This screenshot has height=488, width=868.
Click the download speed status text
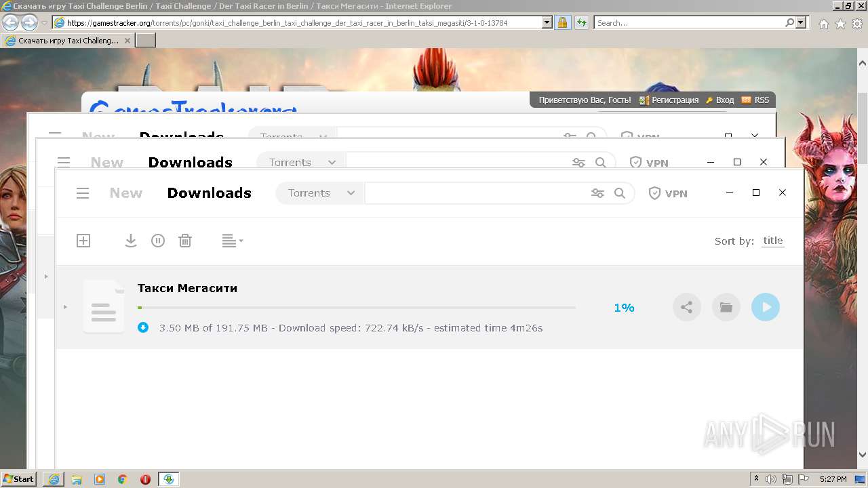351,328
